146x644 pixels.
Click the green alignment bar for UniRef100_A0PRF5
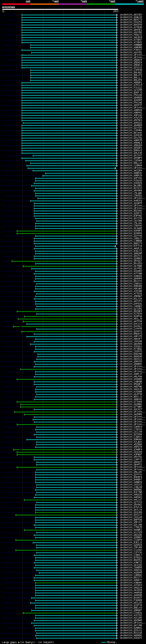67,231
